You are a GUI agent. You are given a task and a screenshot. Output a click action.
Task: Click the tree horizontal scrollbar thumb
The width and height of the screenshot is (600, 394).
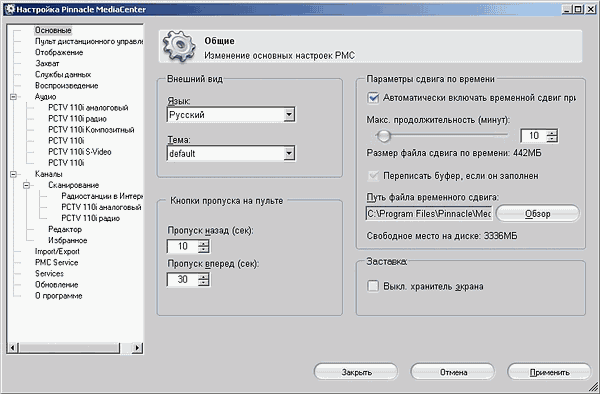pos(69,348)
